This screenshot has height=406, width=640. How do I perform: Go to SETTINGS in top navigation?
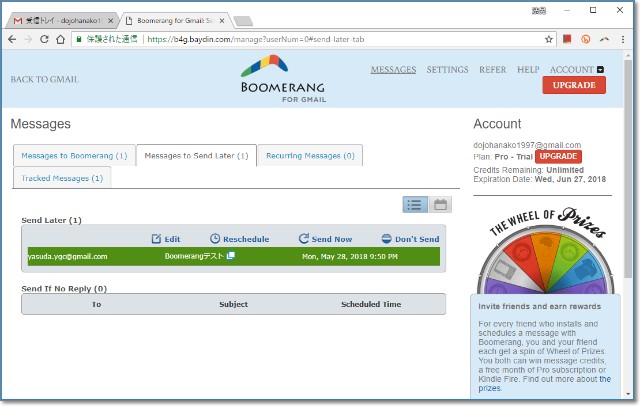click(447, 70)
